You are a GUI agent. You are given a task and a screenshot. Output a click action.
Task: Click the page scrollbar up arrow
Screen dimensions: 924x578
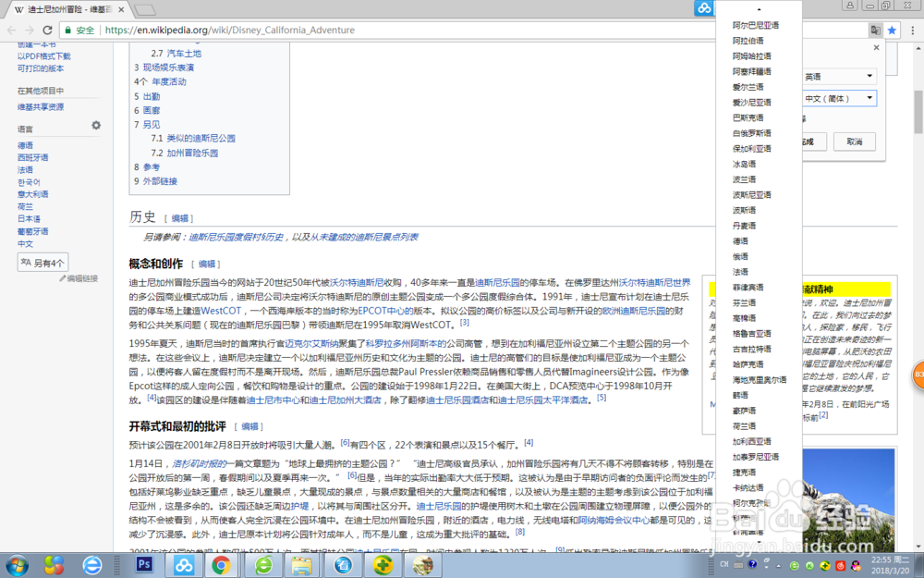(918, 46)
